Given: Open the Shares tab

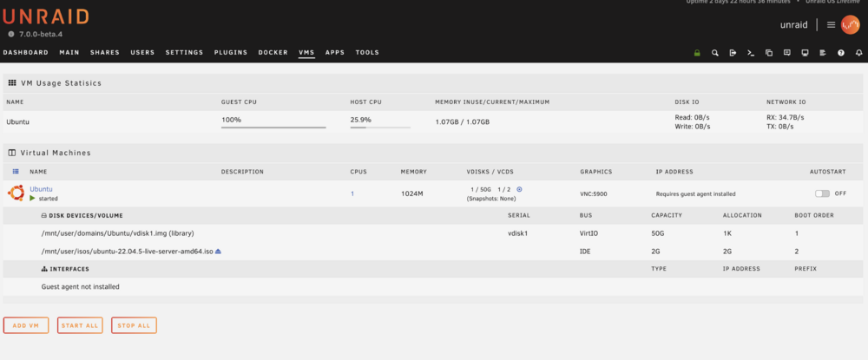Looking at the screenshot, I should 105,53.
